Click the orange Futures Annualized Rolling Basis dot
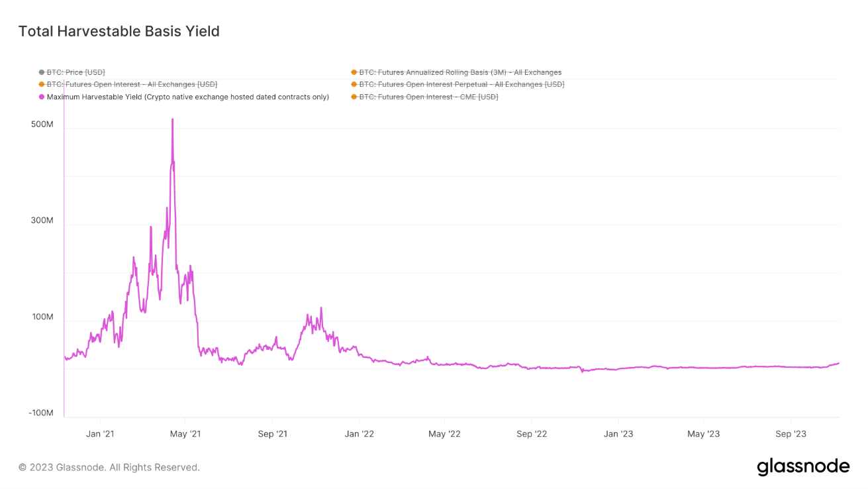This screenshot has width=868, height=489. coord(354,72)
